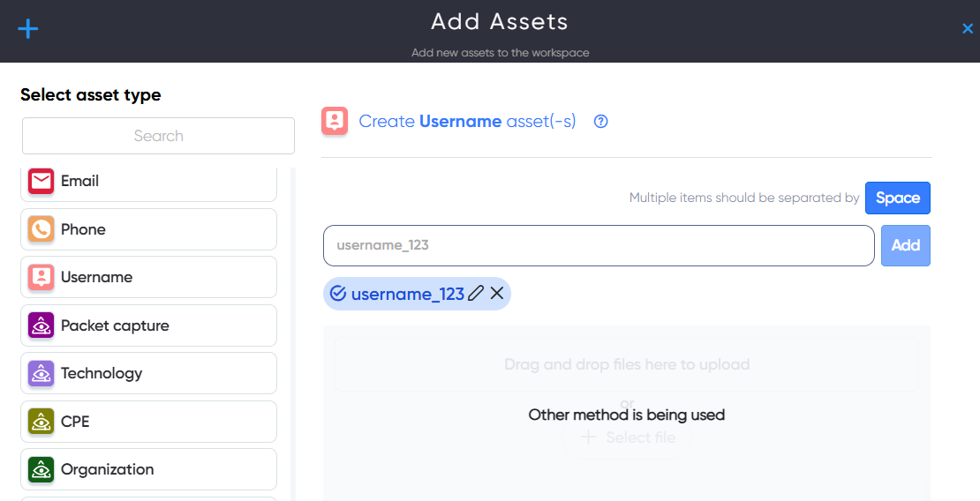The width and height of the screenshot is (980, 501).
Task: Click the Create Username asset(-s) heading
Action: point(467,121)
